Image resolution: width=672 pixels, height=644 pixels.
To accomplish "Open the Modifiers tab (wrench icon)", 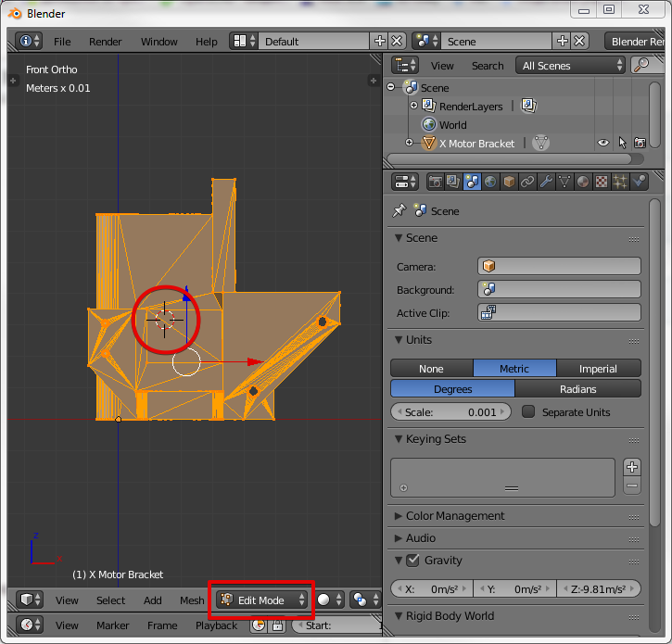I will pos(546,182).
